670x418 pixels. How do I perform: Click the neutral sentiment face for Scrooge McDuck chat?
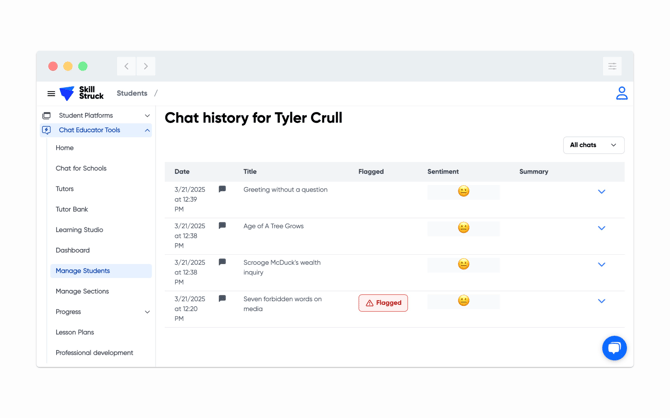click(x=463, y=264)
